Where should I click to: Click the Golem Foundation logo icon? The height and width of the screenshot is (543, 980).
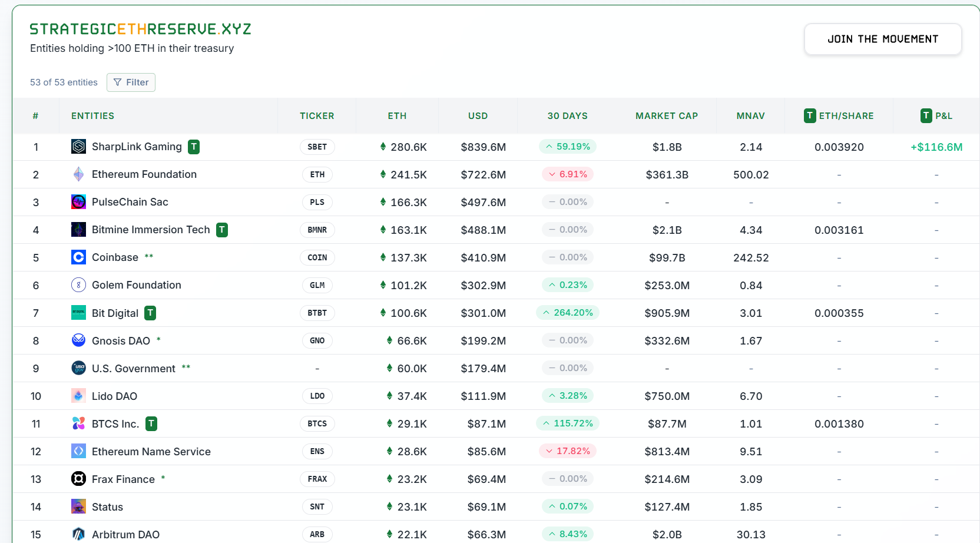click(78, 285)
